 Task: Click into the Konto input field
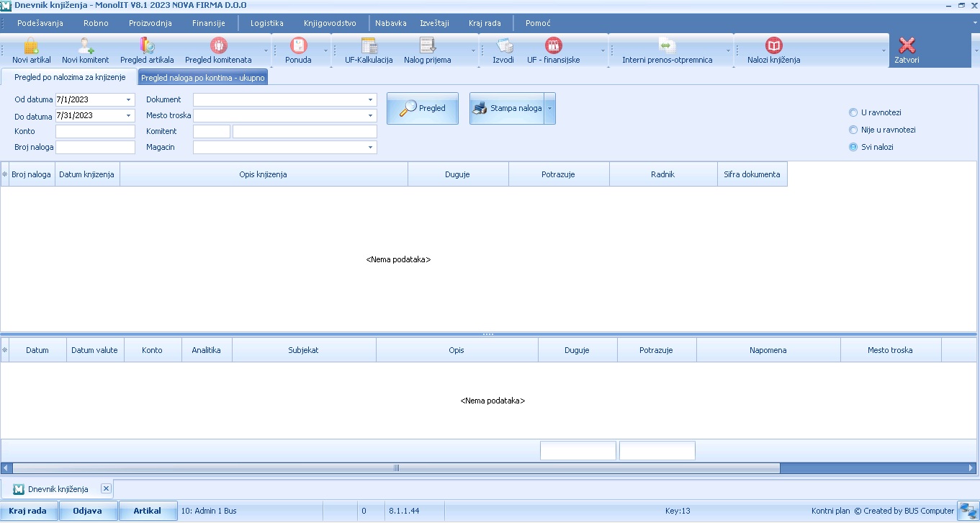point(95,131)
